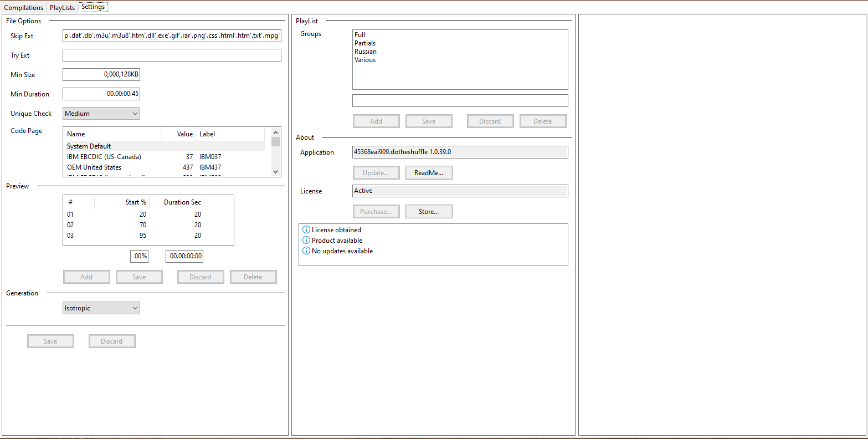Click the License Active status field
Image resolution: width=868 pixels, height=439 pixels.
(x=460, y=191)
